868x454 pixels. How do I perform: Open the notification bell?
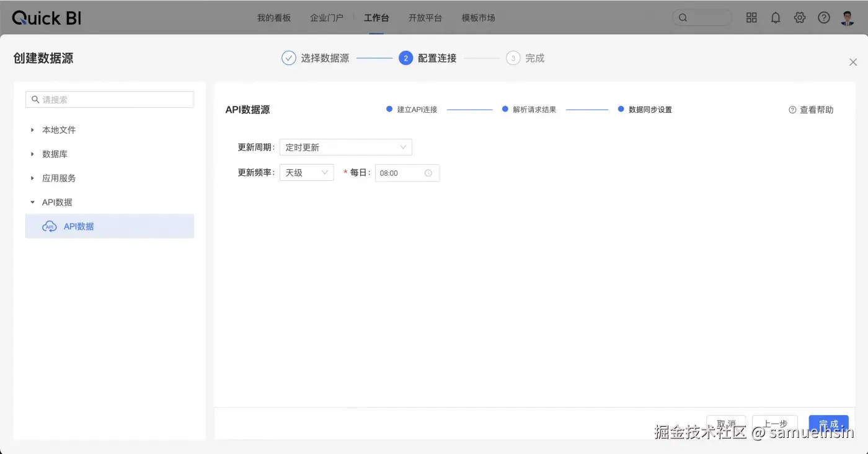pyautogui.click(x=776, y=18)
